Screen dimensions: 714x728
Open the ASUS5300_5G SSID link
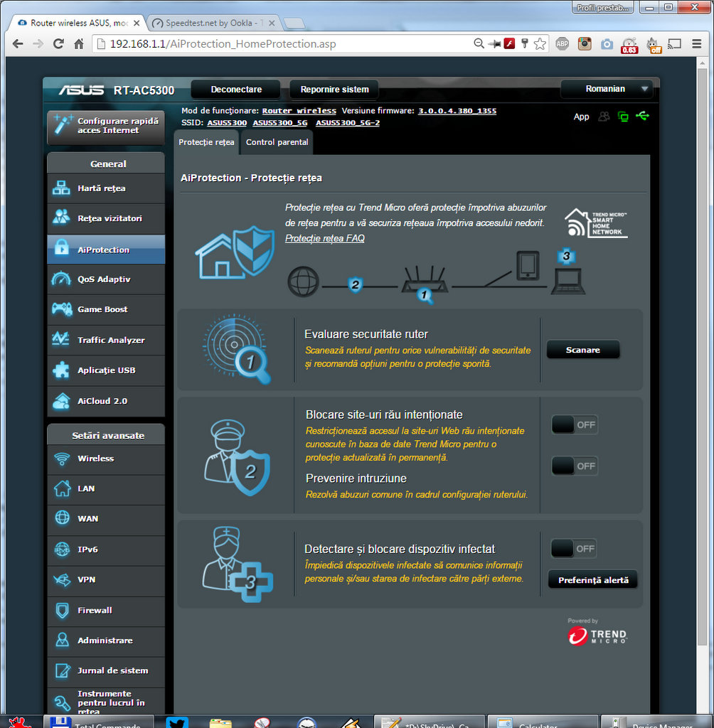click(x=280, y=122)
